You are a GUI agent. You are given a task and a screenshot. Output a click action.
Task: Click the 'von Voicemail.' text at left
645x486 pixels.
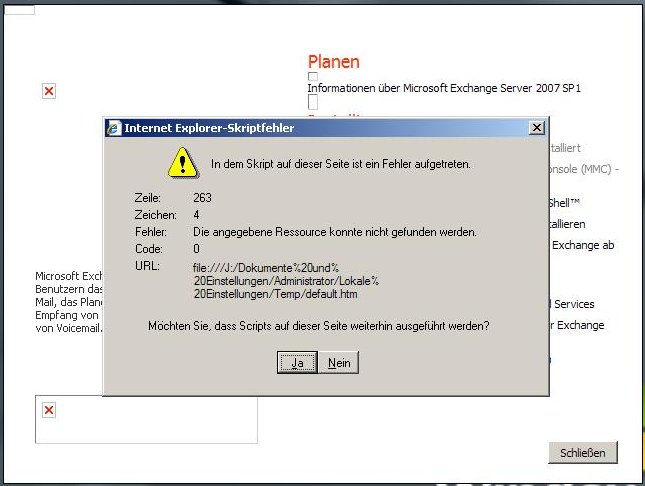click(69, 328)
